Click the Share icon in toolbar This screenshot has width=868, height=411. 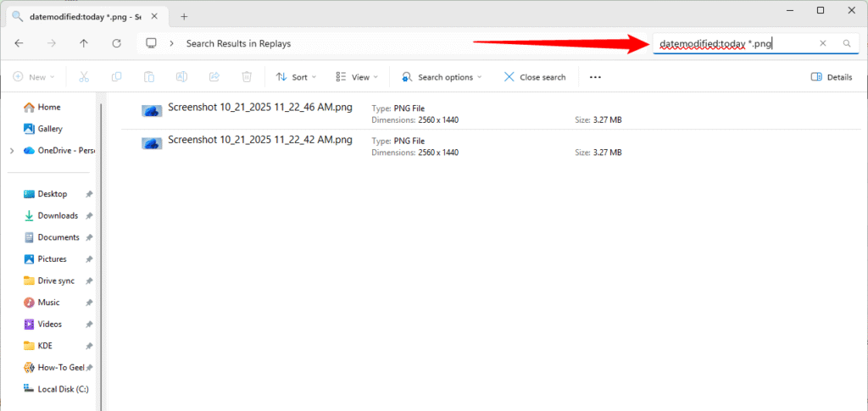[214, 77]
